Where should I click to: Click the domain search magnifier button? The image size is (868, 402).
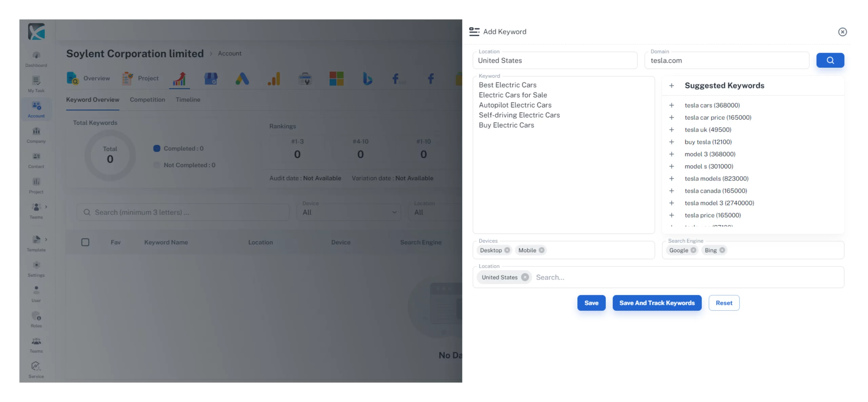pos(830,60)
